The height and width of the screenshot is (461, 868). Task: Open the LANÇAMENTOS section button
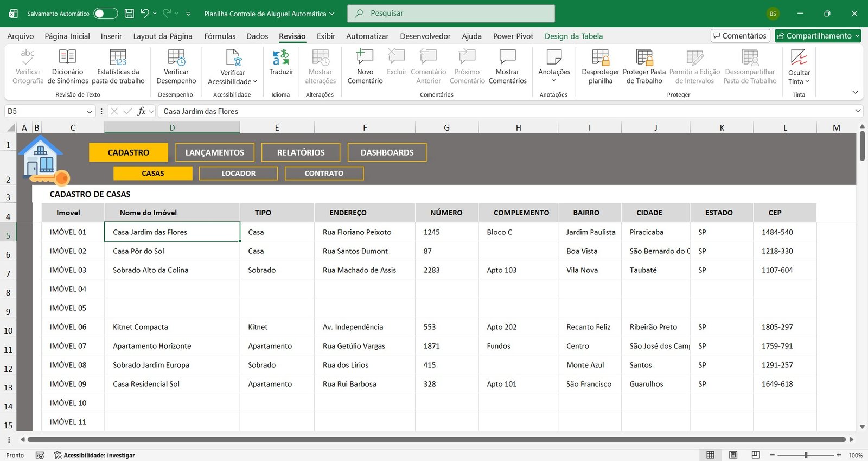tap(215, 152)
